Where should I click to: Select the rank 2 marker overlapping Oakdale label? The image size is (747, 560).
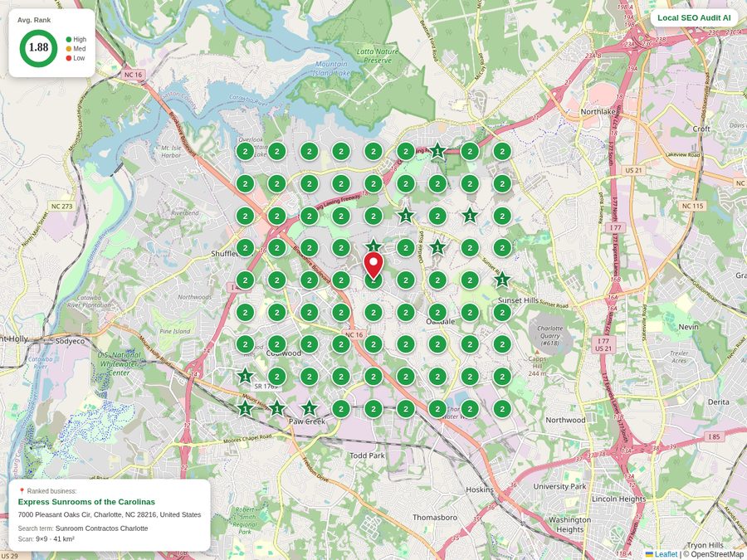[437, 313]
